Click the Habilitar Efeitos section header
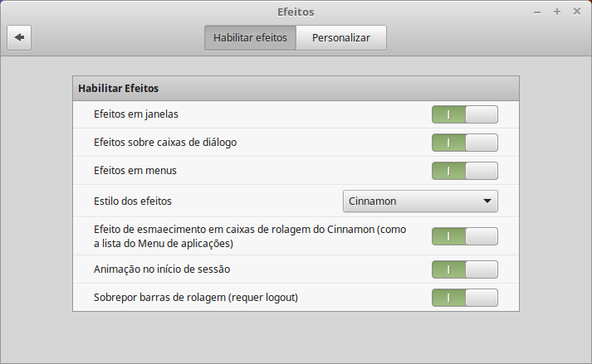Image resolution: width=592 pixels, height=364 pixels. (x=296, y=88)
